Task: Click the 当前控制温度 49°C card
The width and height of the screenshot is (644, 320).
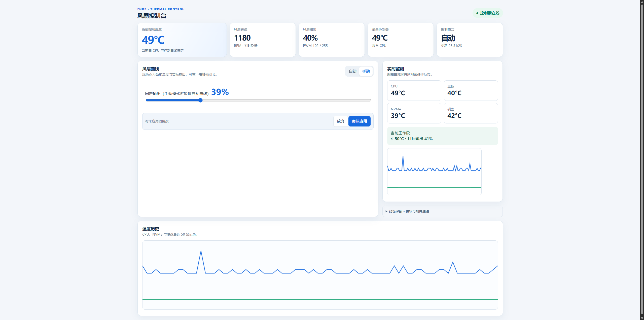Action: click(x=182, y=40)
